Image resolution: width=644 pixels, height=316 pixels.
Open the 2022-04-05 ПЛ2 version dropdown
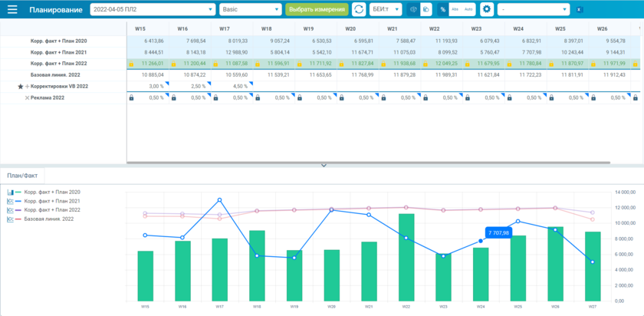tap(153, 10)
